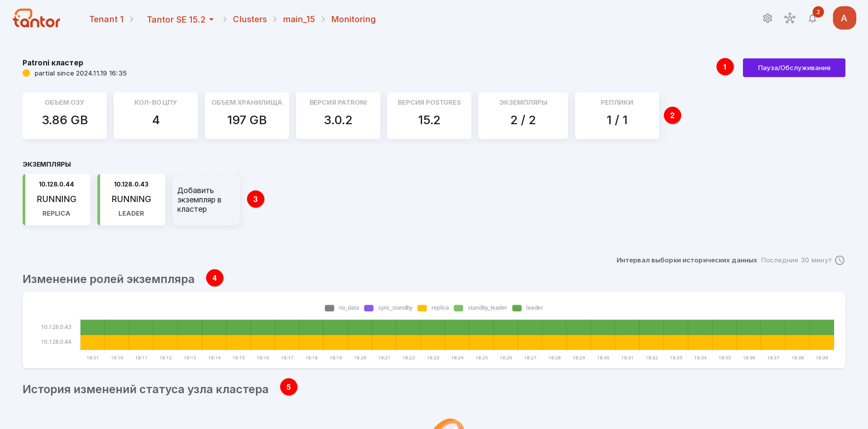This screenshot has height=429, width=868.
Task: Click Интервал выборки исторических данных label
Action: pos(686,260)
